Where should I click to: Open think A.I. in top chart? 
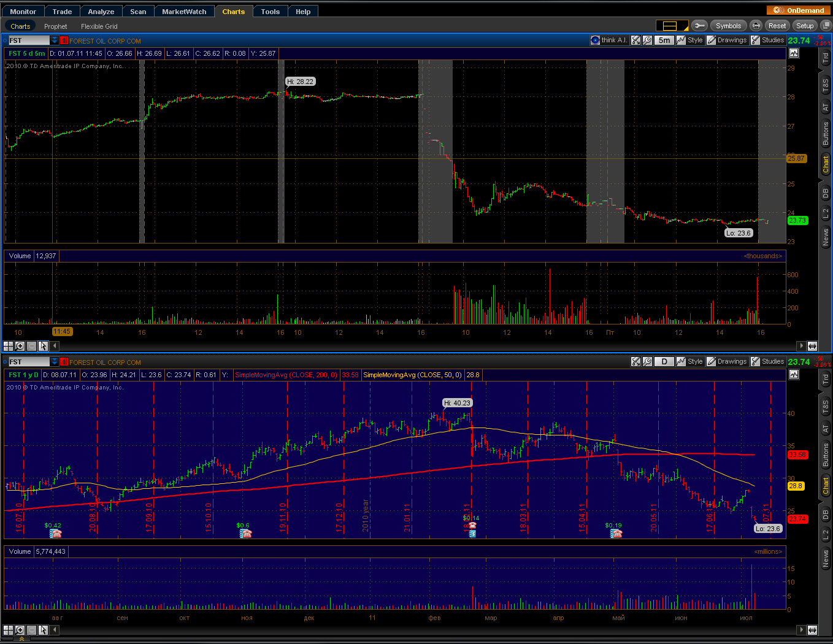pyautogui.click(x=609, y=40)
